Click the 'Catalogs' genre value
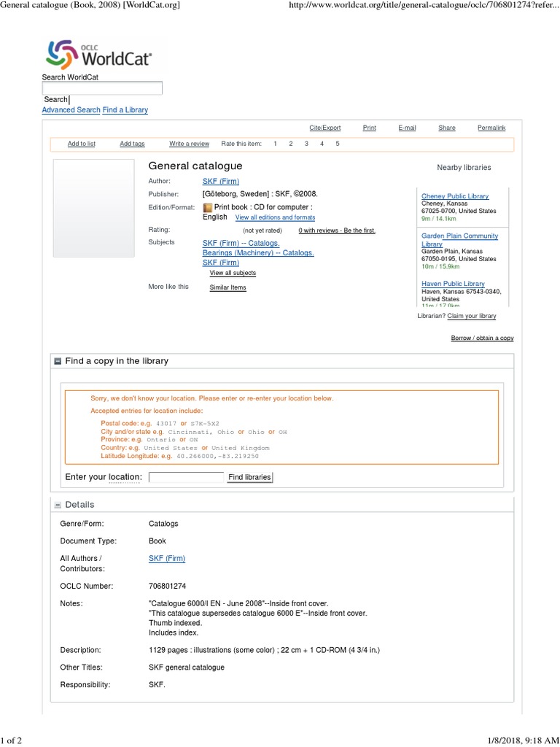Screen dimensions: 560x747 click(x=163, y=524)
